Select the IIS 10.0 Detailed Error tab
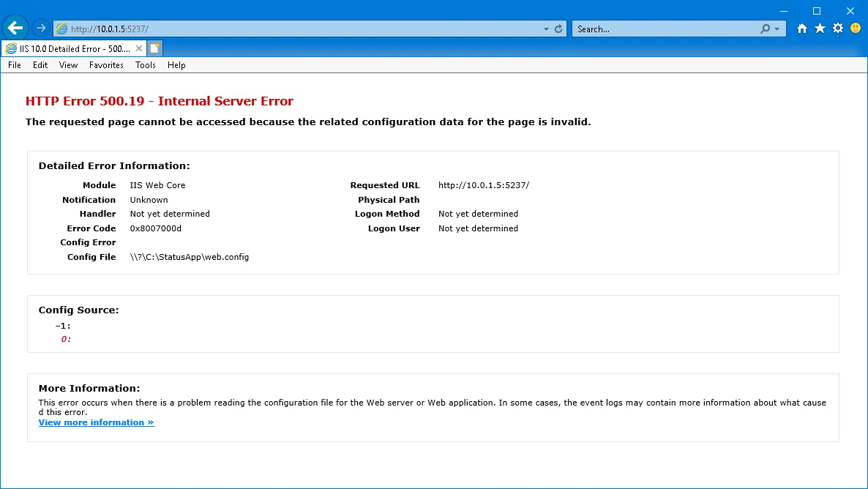868x489 pixels. [x=74, y=49]
